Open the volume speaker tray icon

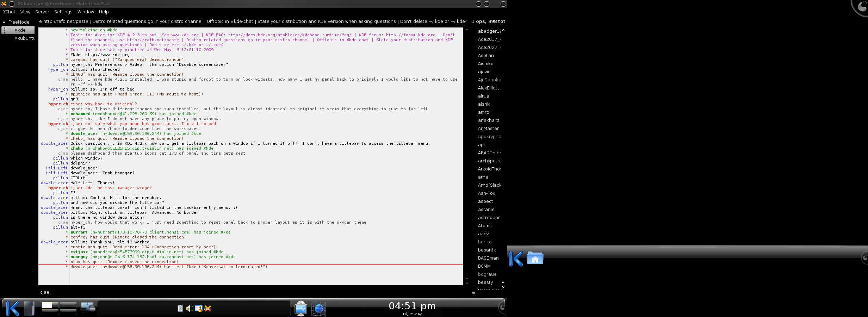[189, 309]
